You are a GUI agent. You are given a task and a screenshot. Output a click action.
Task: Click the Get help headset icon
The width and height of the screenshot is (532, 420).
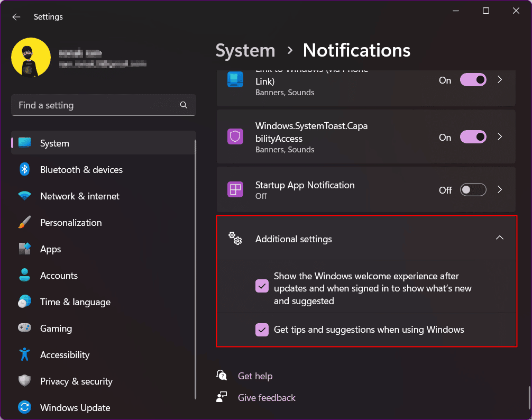click(x=222, y=376)
